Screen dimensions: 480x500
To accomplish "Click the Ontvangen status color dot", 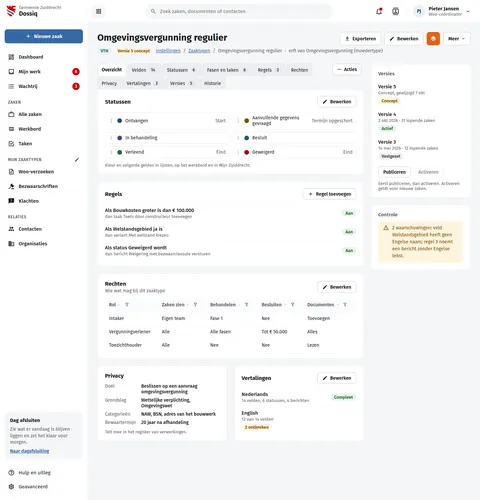I will pos(120,121).
